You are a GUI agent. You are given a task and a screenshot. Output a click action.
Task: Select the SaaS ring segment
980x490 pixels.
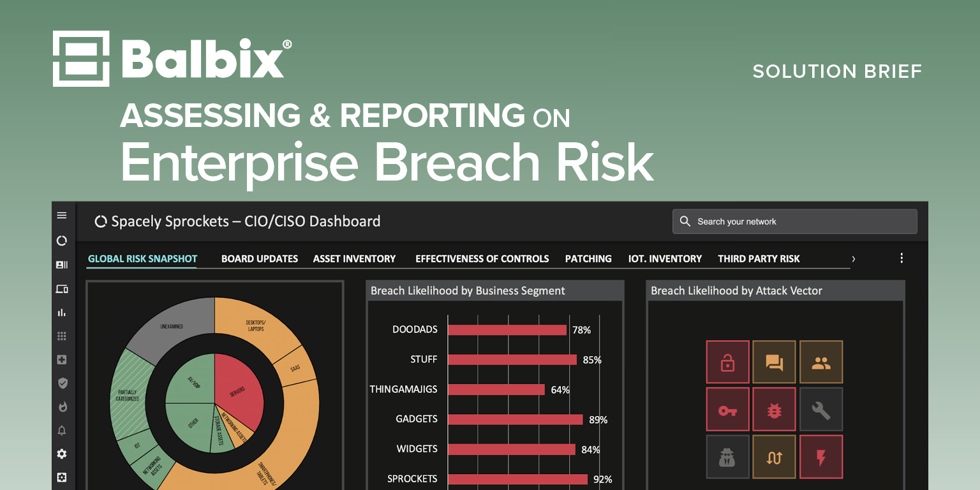[295, 368]
